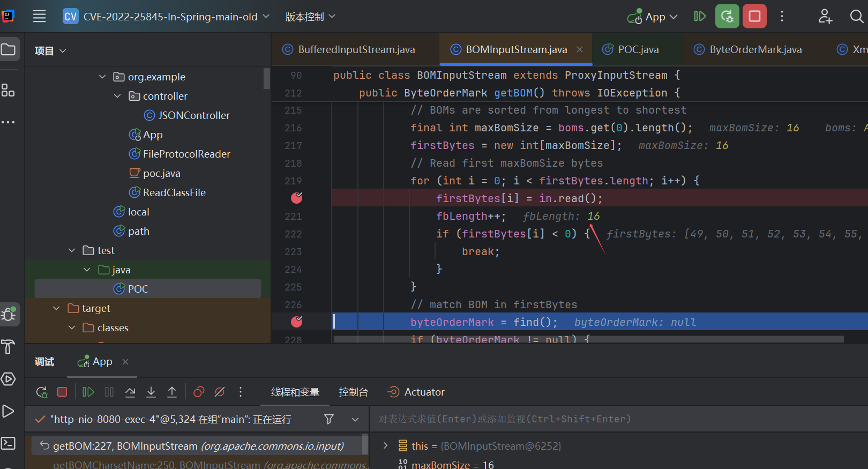868x469 pixels.
Task: Open the Run tool window icon
Action: (x=8, y=411)
